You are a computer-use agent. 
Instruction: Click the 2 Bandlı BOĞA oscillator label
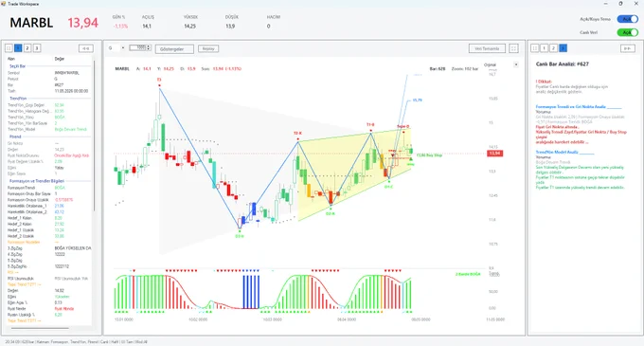pos(468,274)
